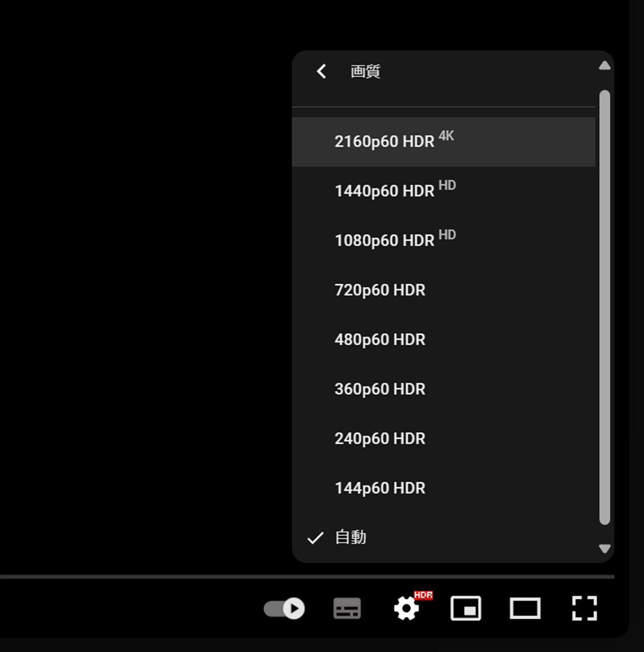Image resolution: width=644 pixels, height=652 pixels.
Task: Open the miniplayer
Action: point(465,608)
